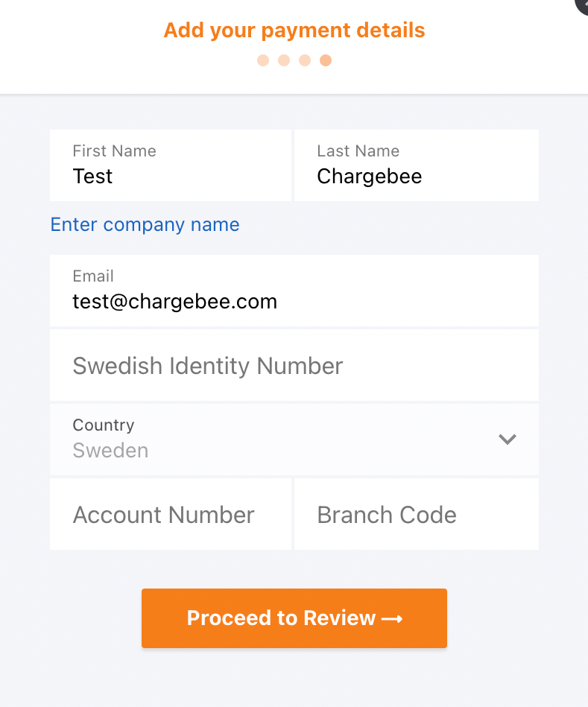The height and width of the screenshot is (707, 588).
Task: Select the Branch Code input field
Action: point(416,515)
